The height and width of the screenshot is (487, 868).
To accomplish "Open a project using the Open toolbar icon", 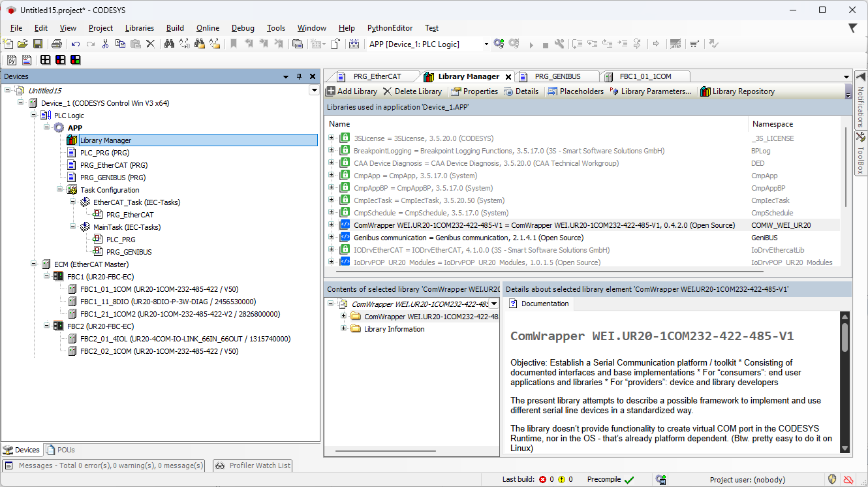I will 23,44.
